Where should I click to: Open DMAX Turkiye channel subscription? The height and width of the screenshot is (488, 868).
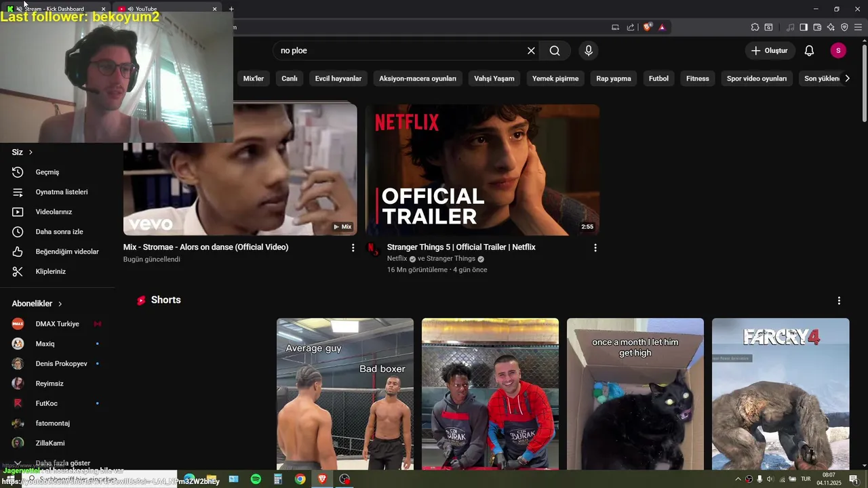point(57,324)
